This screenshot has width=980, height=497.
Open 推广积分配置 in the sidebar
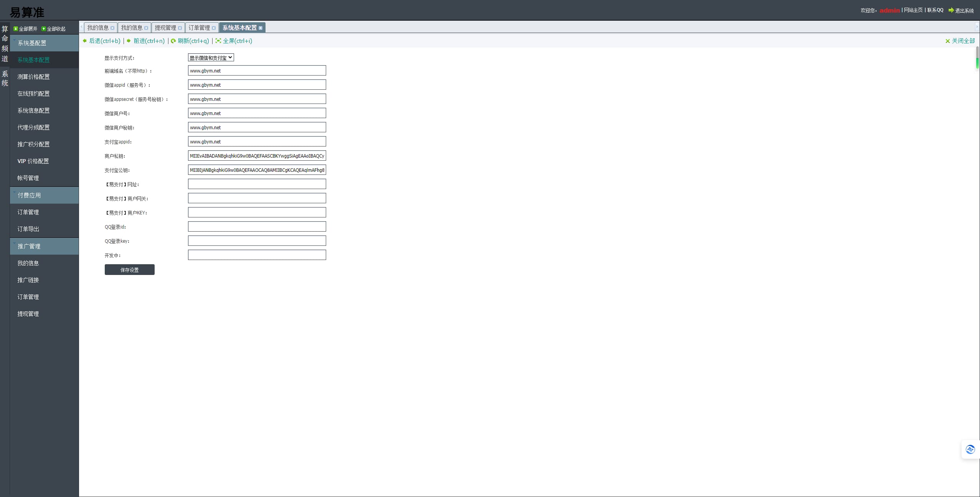[x=45, y=144]
